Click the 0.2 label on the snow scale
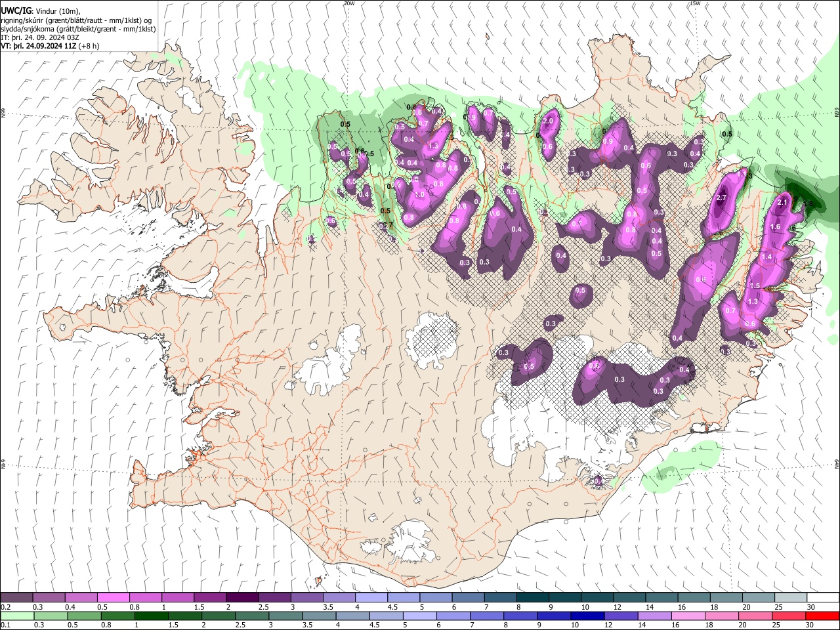This screenshot has height=630, width=840. [x=6, y=607]
